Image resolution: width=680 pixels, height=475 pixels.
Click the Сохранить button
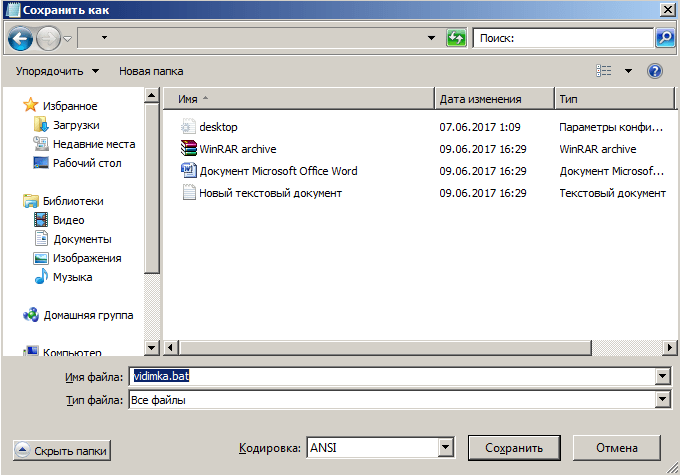click(514, 448)
